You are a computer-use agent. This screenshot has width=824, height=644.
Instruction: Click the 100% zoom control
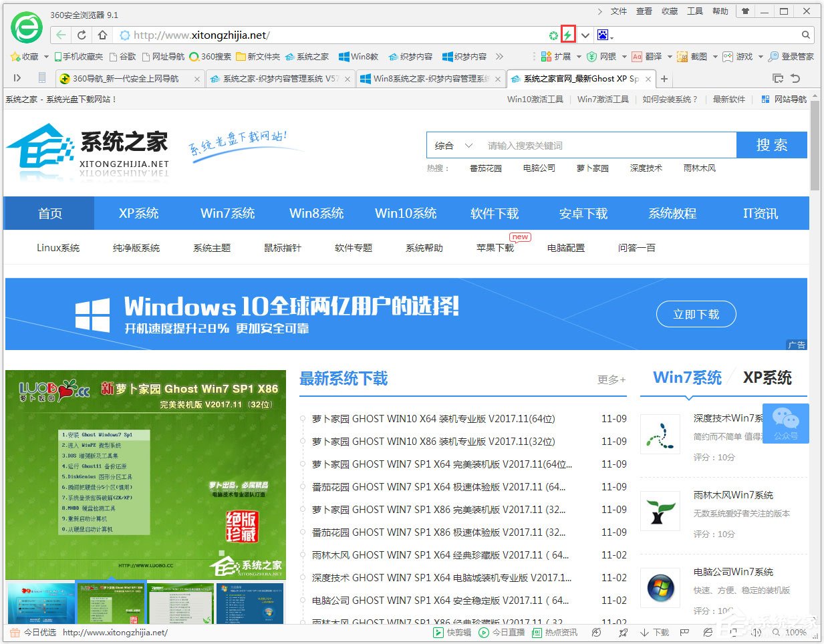click(796, 632)
